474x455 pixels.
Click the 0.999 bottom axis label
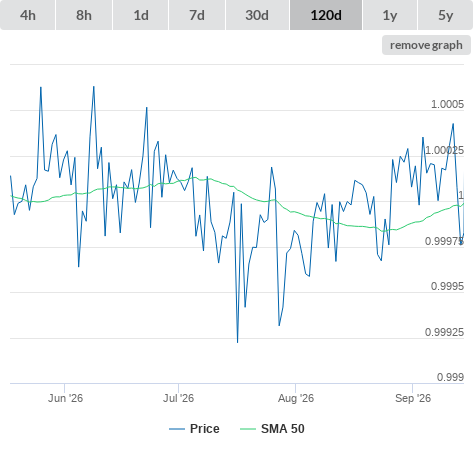pos(450,377)
